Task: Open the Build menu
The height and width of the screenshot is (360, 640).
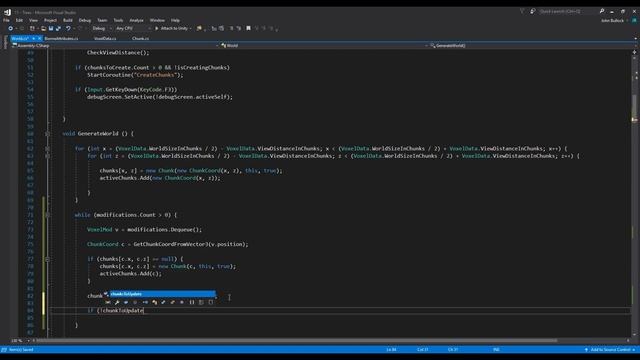Action: tap(68, 20)
